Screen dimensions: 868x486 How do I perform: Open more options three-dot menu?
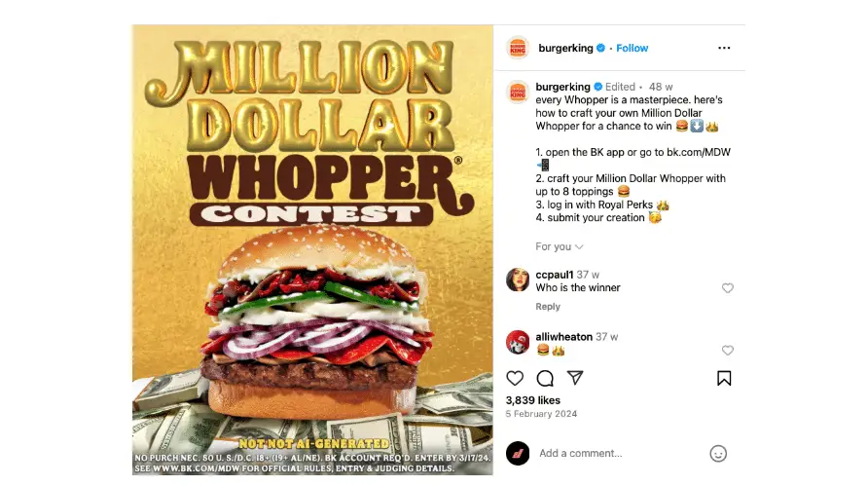[x=724, y=48]
